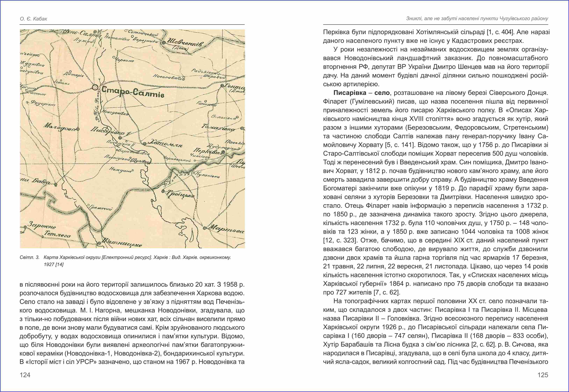Click the П'ятницьке label at the map bottom
The height and width of the screenshot is (392, 569).
click(122, 243)
